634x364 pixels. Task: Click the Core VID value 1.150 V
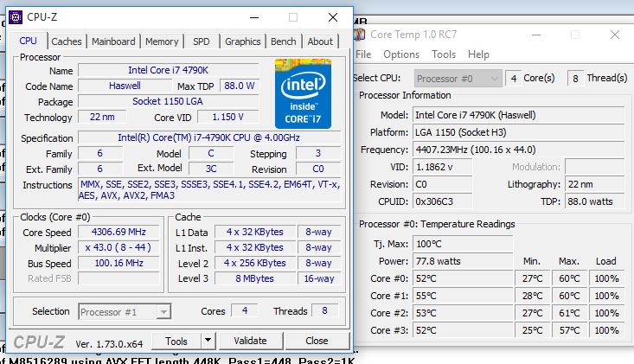click(x=228, y=117)
